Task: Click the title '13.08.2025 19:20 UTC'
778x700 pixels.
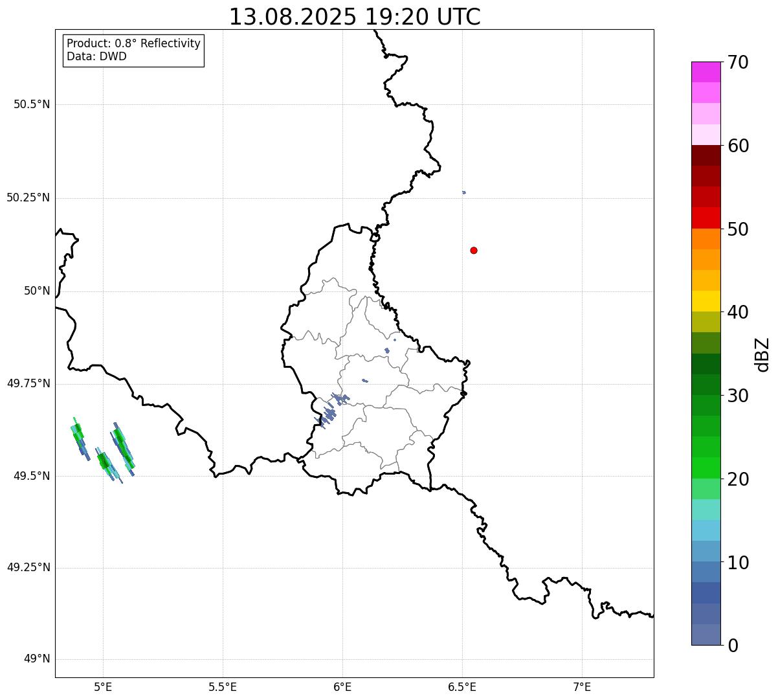Action: [x=355, y=17]
